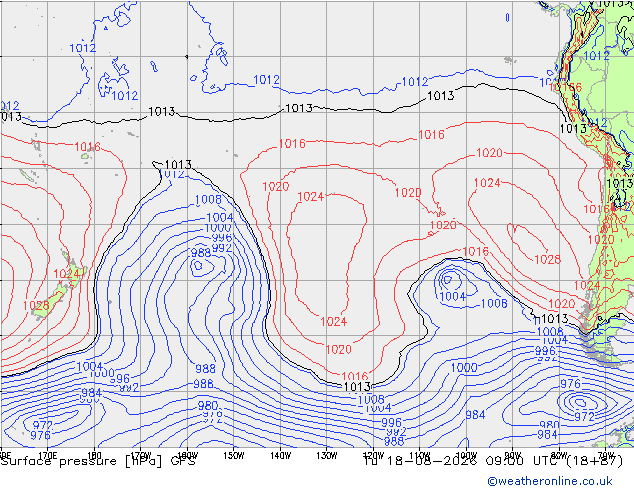634x490 pixels.
Task: Open the weatheronline.co.uk copyright link
Action: (x=550, y=481)
